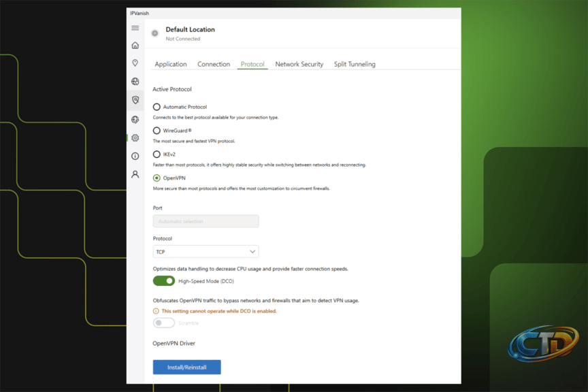Screen dimensions: 588x392
Task: Open the hamburger menu in the sidebar
Action: pos(135,28)
